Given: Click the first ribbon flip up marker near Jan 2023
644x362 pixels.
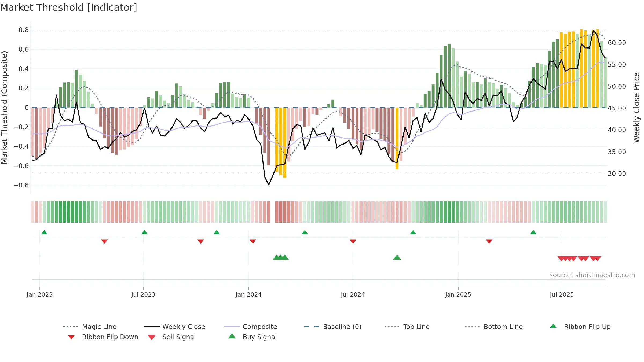Looking at the screenshot, I should pos(44,232).
